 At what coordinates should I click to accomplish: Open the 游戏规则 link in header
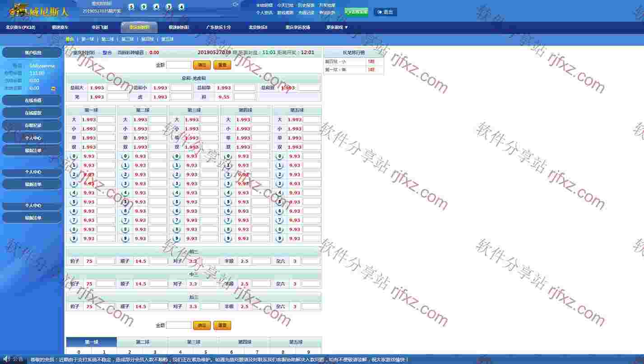(285, 13)
